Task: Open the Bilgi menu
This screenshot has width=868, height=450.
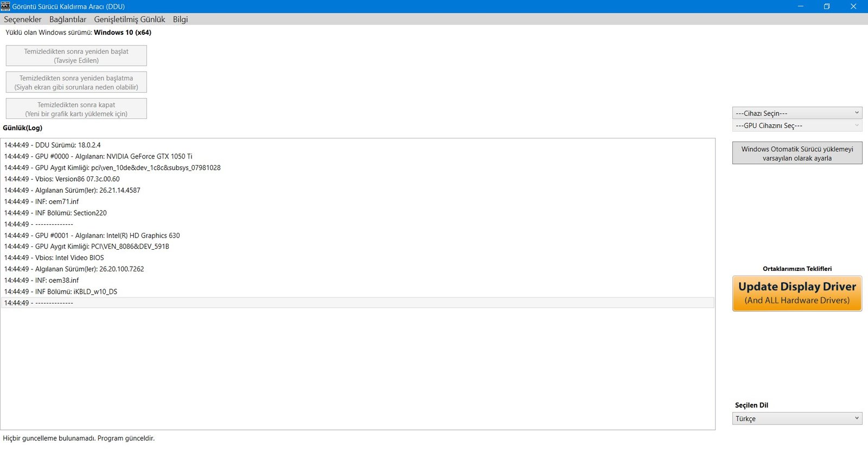Action: [x=180, y=20]
